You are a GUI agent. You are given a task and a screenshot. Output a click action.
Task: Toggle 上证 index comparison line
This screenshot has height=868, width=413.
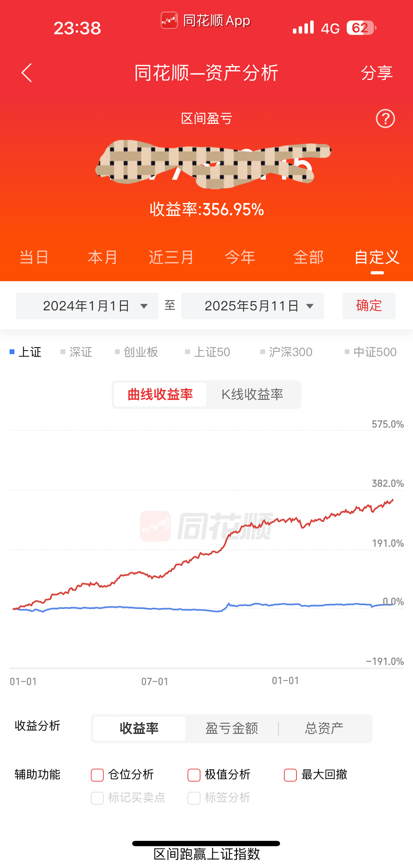(x=26, y=352)
